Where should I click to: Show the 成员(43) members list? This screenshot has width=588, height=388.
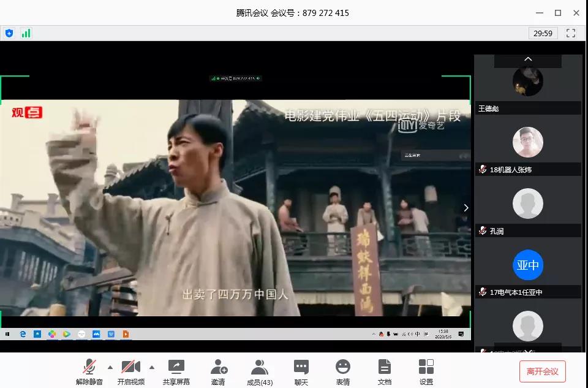pyautogui.click(x=260, y=372)
